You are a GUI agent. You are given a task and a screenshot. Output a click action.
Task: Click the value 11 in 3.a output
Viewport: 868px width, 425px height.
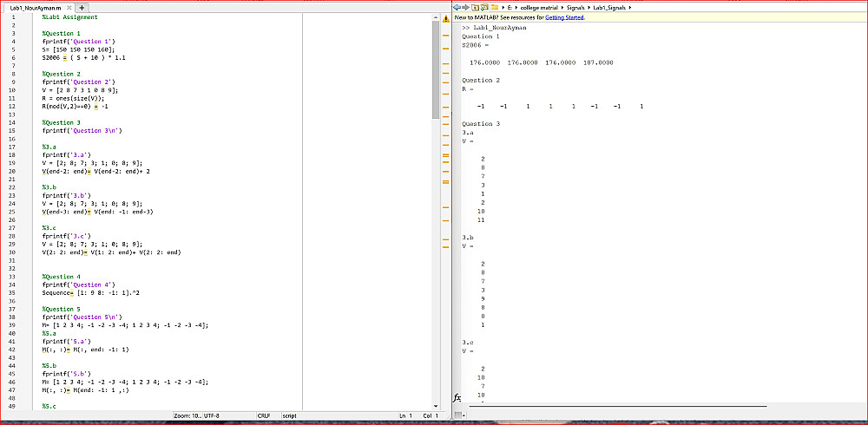pos(481,220)
